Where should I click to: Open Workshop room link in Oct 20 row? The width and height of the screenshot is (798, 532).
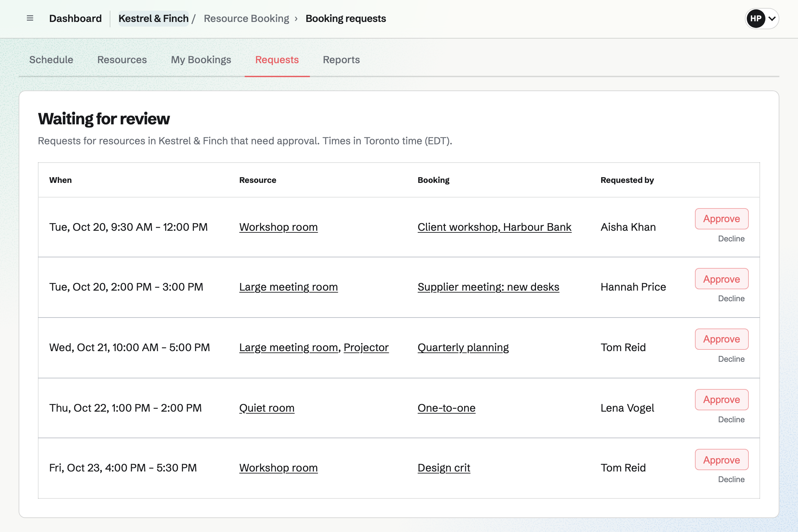click(278, 227)
